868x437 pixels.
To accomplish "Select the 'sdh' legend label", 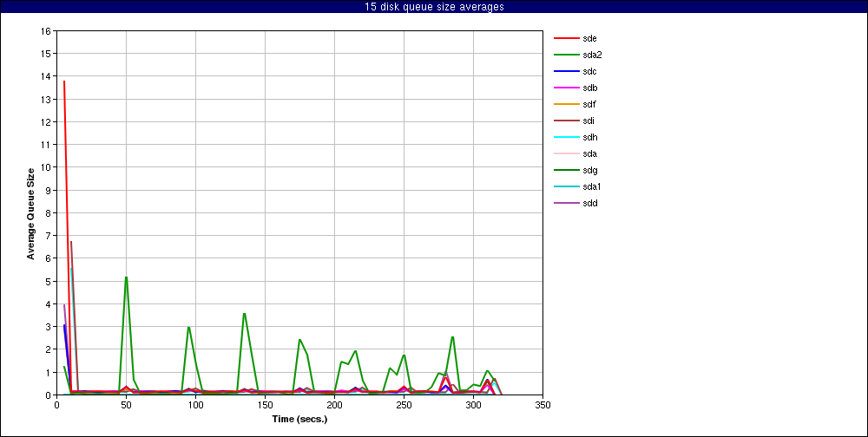I will tap(589, 137).
